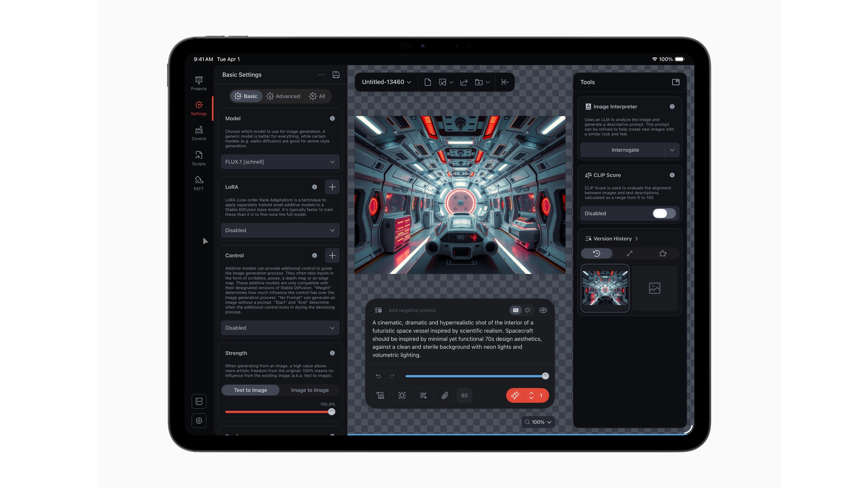Open the Projects sidebar section
Viewport: 868px width, 488px height.
click(199, 83)
